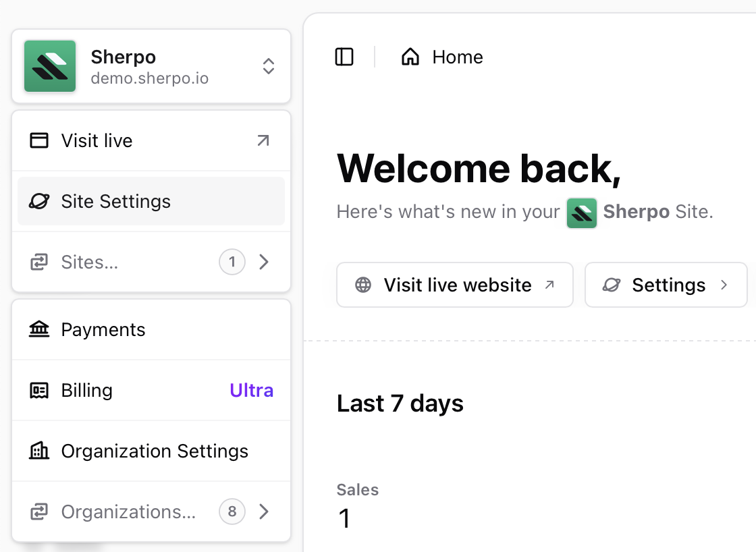This screenshot has width=756, height=552.
Task: Open the chevron on the Settings button
Action: [x=723, y=285]
